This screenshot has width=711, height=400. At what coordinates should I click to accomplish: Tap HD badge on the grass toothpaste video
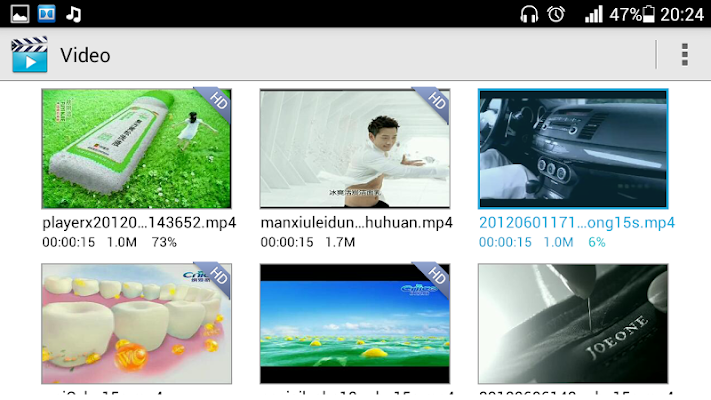[x=217, y=102]
